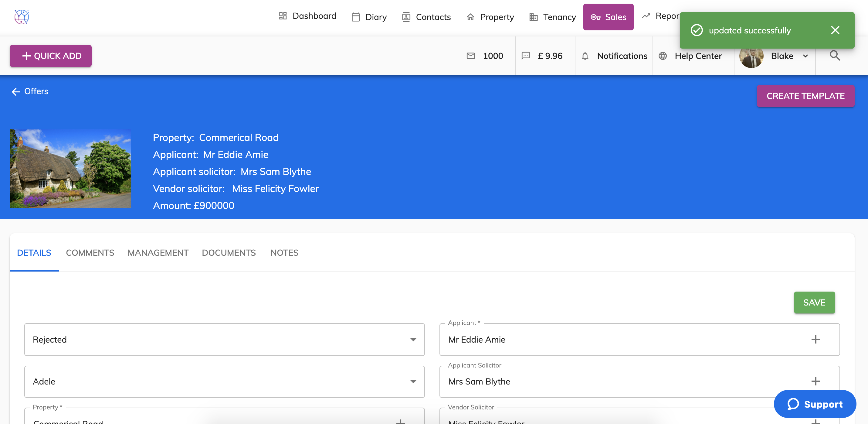Image resolution: width=868 pixels, height=424 pixels.
Task: Expand the Blake user menu
Action: point(805,56)
